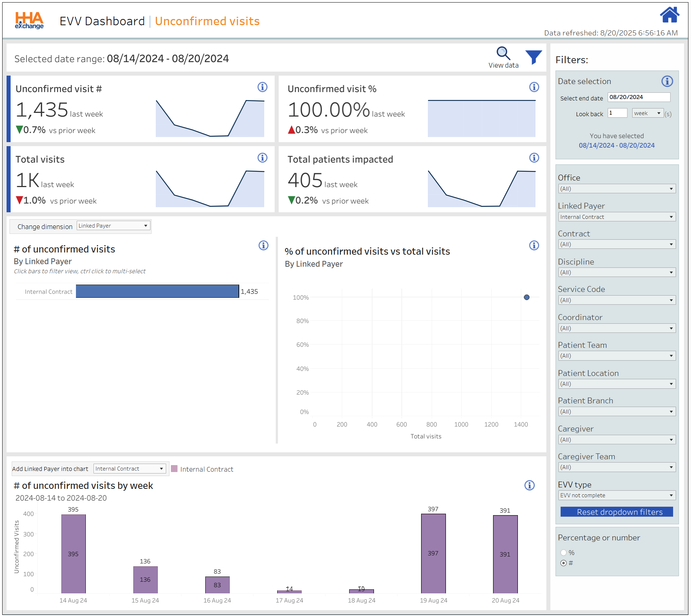
Task: Show info for Unconfirmed visit % card
Action: coord(534,87)
